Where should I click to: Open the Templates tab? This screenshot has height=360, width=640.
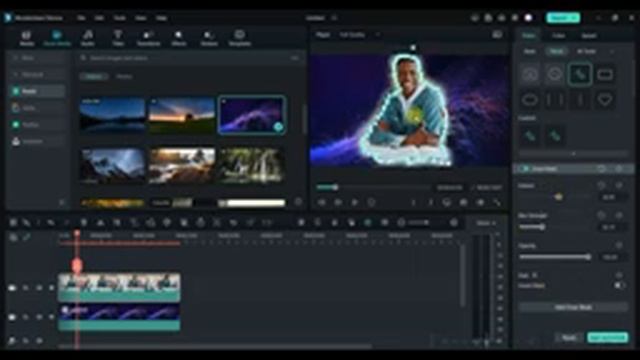click(240, 38)
